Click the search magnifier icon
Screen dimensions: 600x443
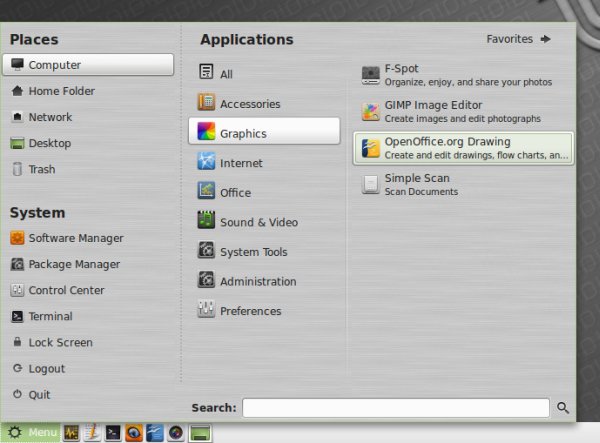coord(563,408)
